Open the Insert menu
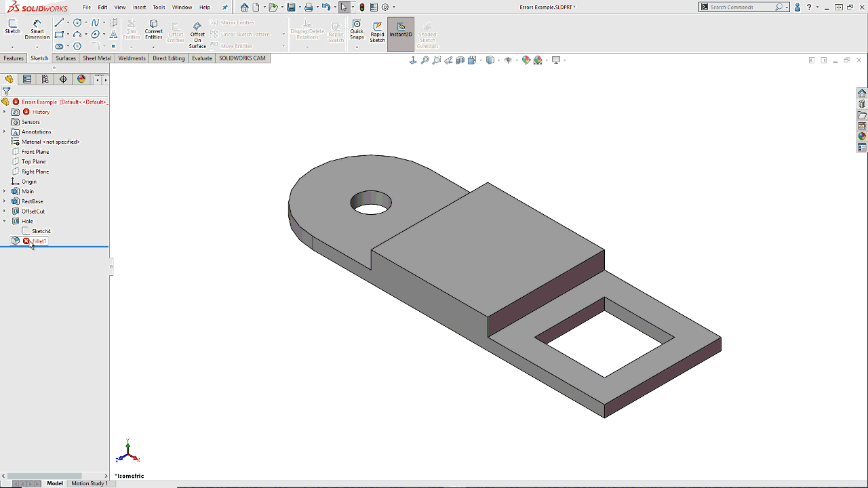 coord(139,7)
